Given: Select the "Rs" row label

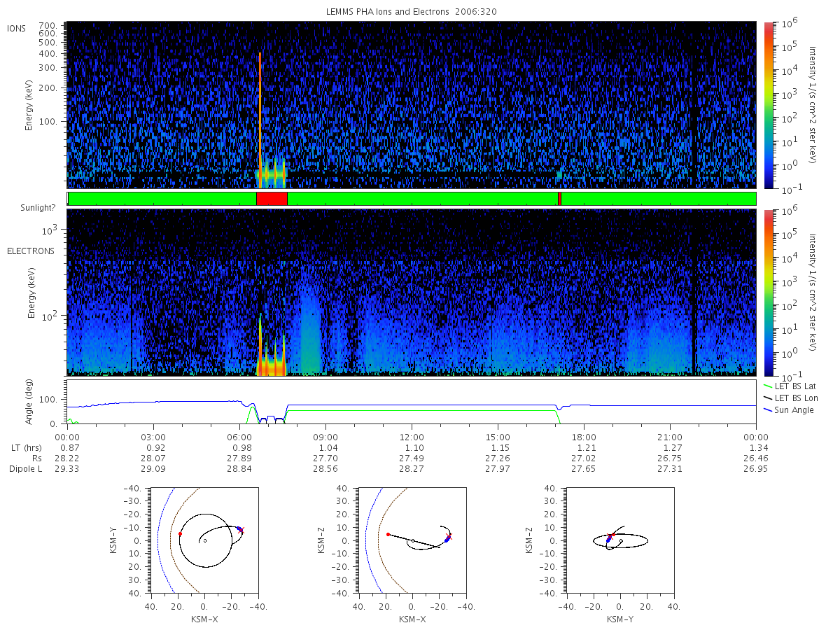Looking at the screenshot, I should [x=36, y=458].
